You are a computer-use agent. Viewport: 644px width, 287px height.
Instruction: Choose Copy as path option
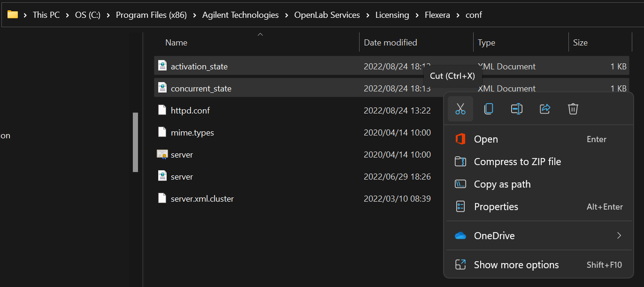pyautogui.click(x=502, y=184)
